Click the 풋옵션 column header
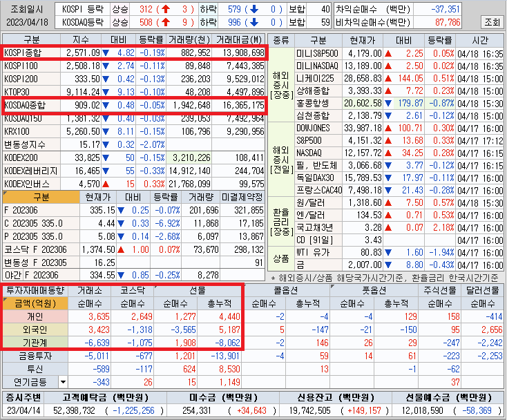The image size is (507, 420). [x=374, y=290]
